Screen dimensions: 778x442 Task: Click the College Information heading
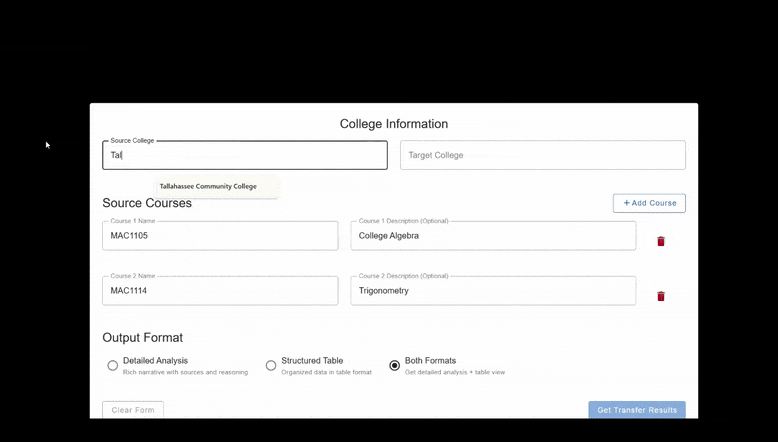point(394,124)
